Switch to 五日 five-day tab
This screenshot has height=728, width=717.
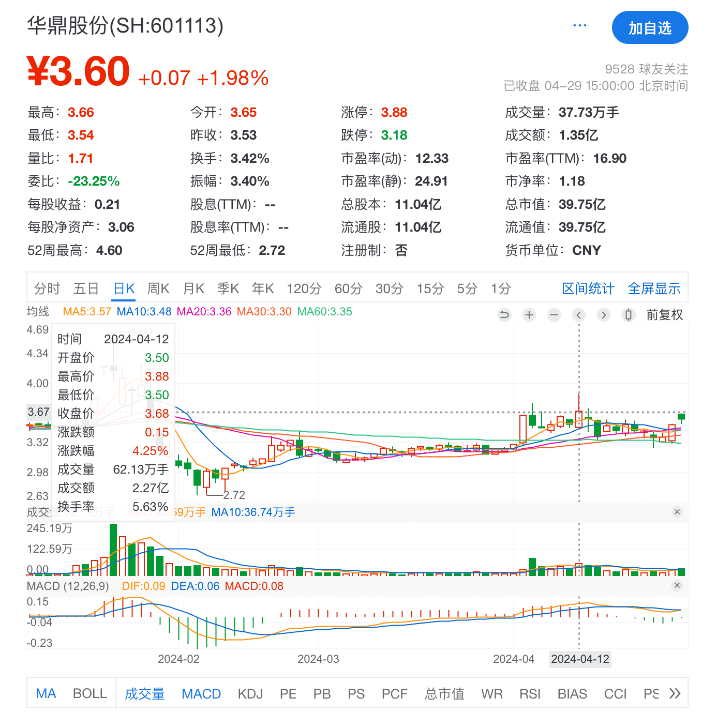pos(86,289)
